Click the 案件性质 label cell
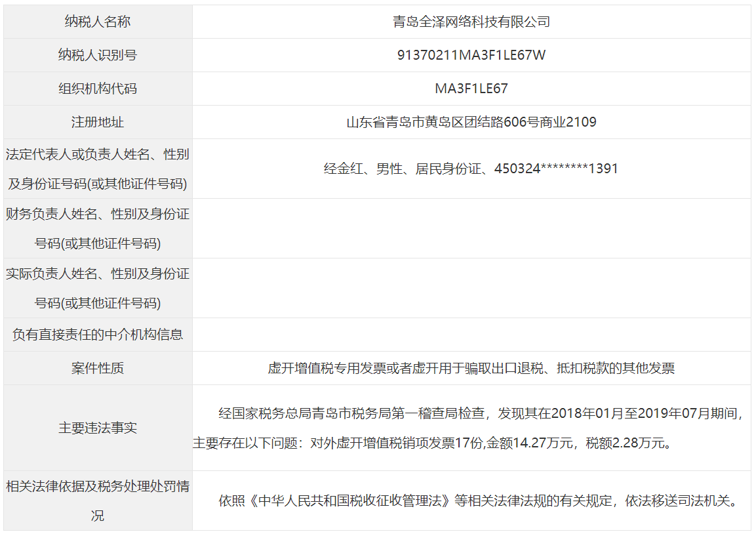The width and height of the screenshot is (756, 534). tap(98, 368)
